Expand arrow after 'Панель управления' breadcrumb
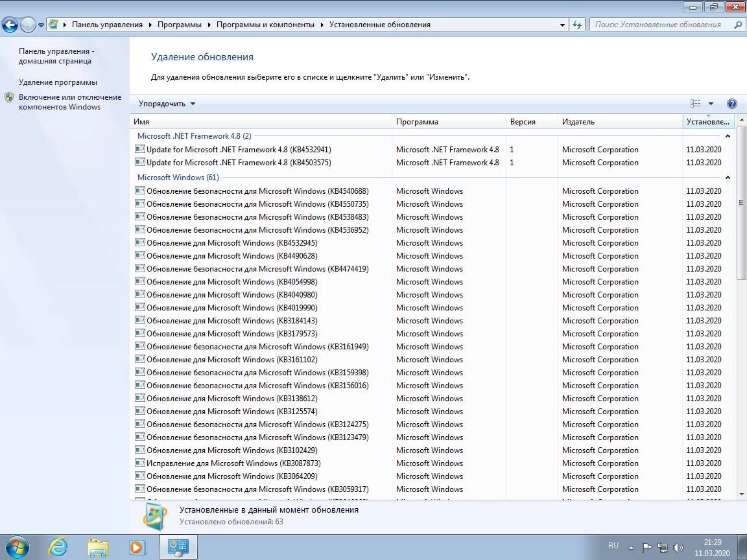This screenshot has height=560, width=747. pyautogui.click(x=150, y=25)
